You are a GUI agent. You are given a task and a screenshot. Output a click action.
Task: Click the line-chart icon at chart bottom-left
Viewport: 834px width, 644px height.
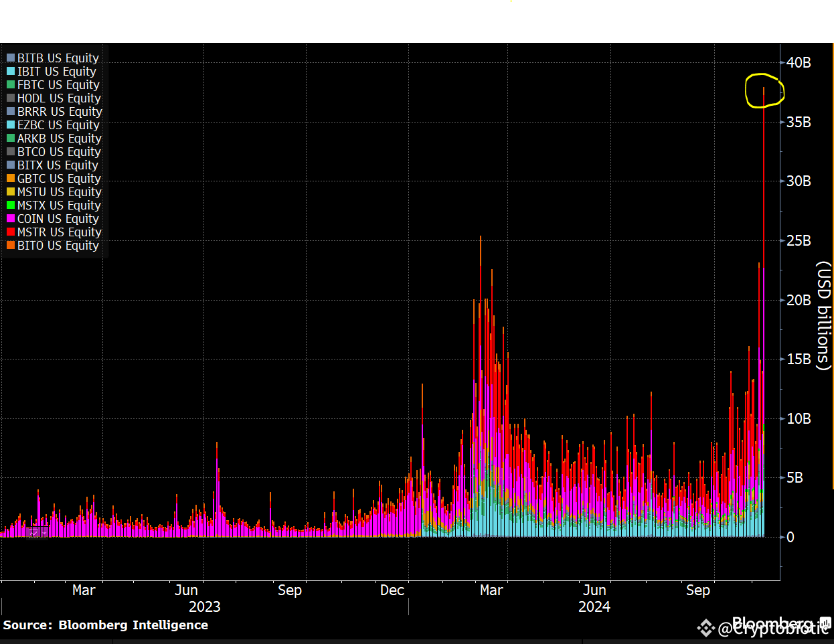coord(33,533)
